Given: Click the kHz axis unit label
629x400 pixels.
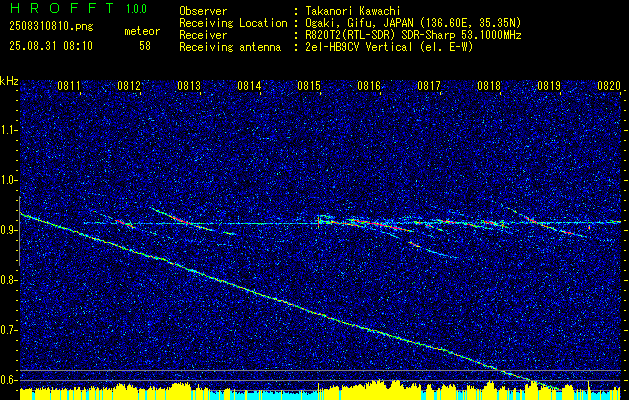Looking at the screenshot, I should (9, 81).
